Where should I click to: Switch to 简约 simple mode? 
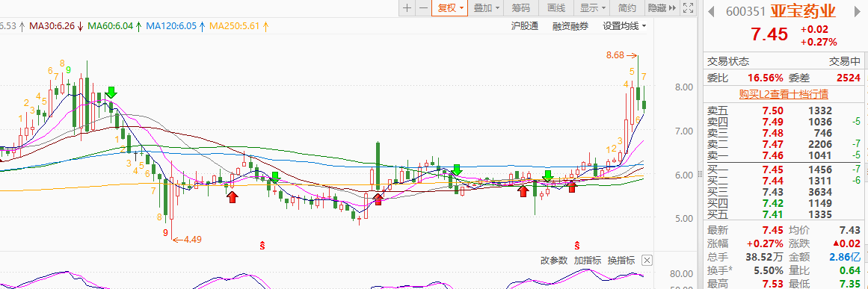click(627, 7)
